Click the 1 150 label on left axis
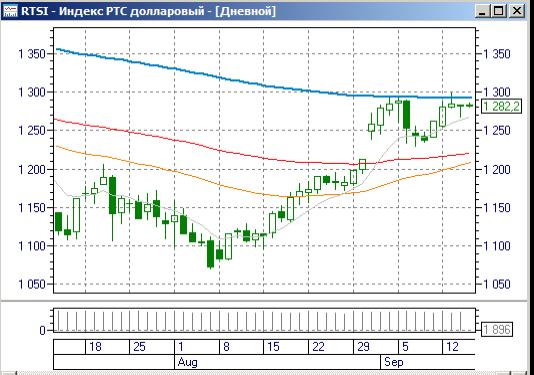The width and height of the screenshot is (534, 375). pos(32,208)
